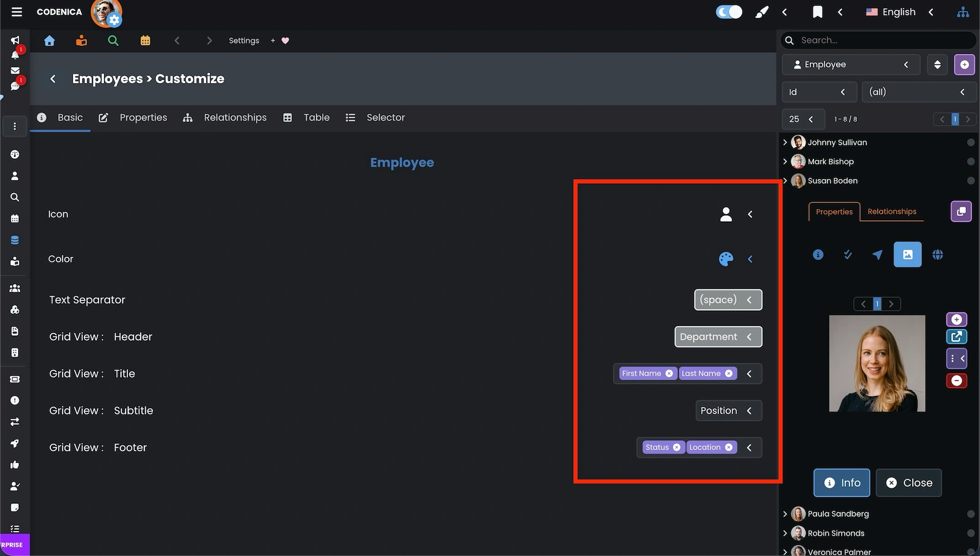980x556 pixels.
Task: Toggle the dark/light theme switch
Action: [x=728, y=11]
